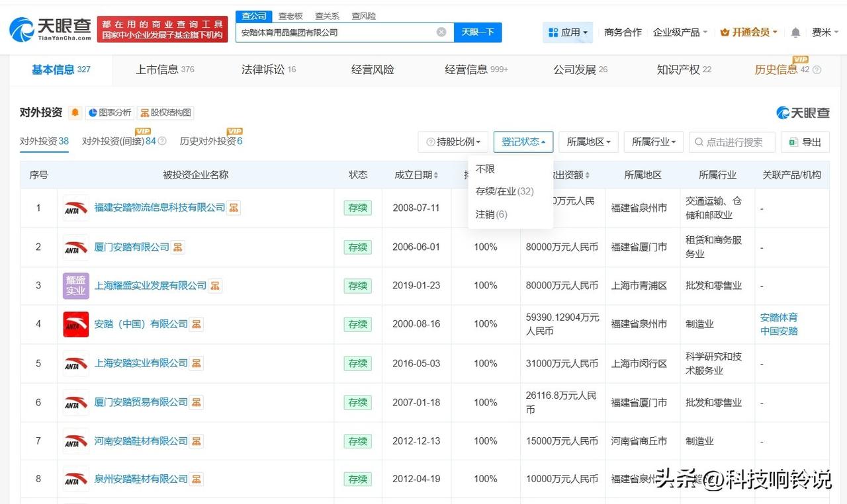Open the 历史对外投资 sub-tab
This screenshot has height=504, width=847.
click(210, 141)
